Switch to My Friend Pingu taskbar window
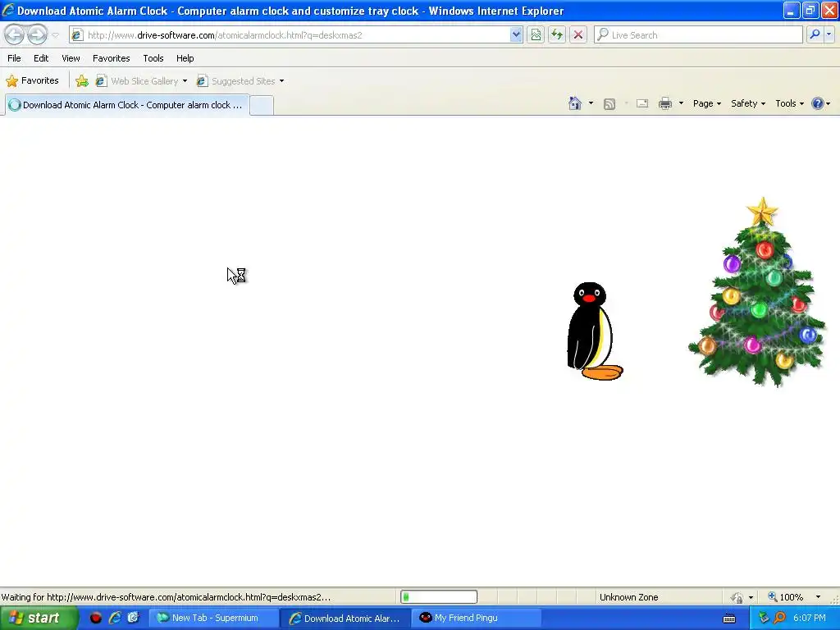Viewport: 840px width, 630px height. click(x=477, y=619)
